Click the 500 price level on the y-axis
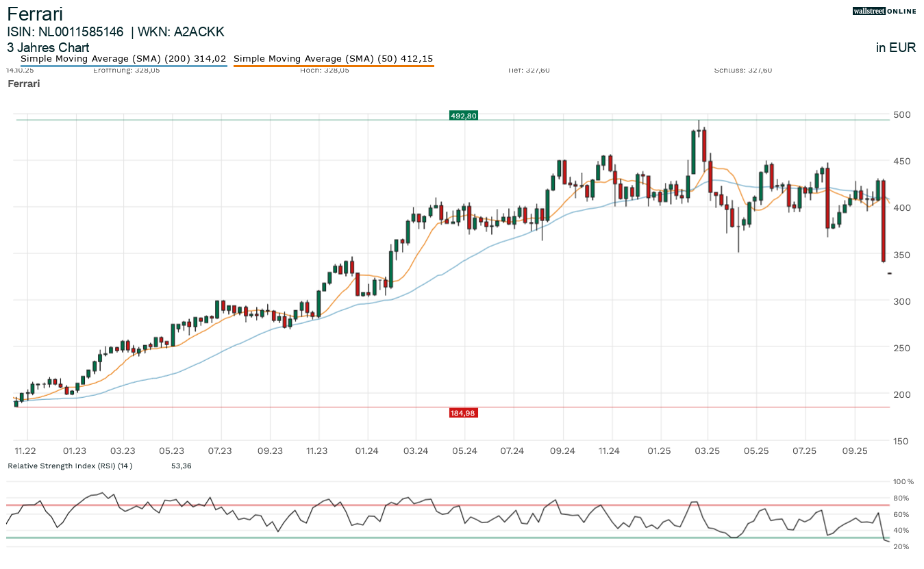The image size is (924, 569). click(901, 114)
